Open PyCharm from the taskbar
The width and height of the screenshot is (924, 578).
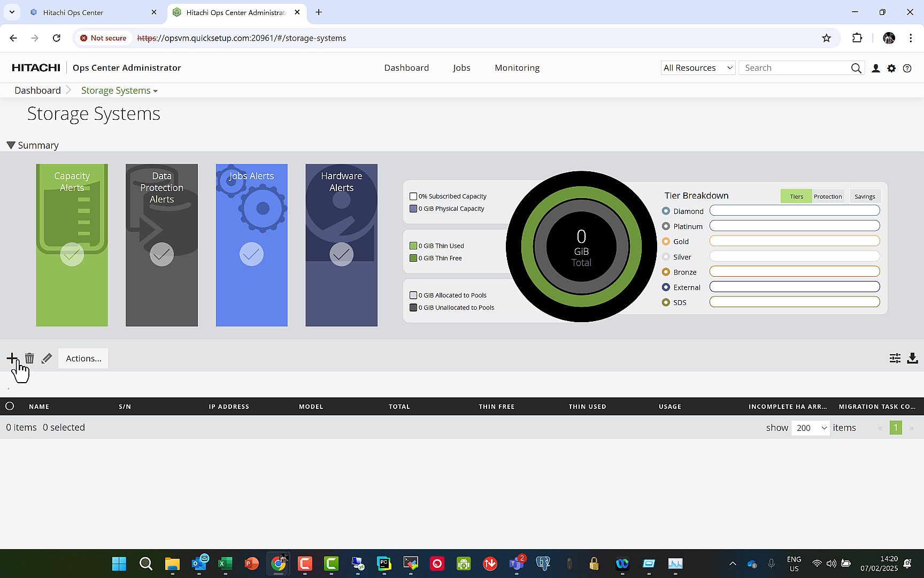pos(384,564)
